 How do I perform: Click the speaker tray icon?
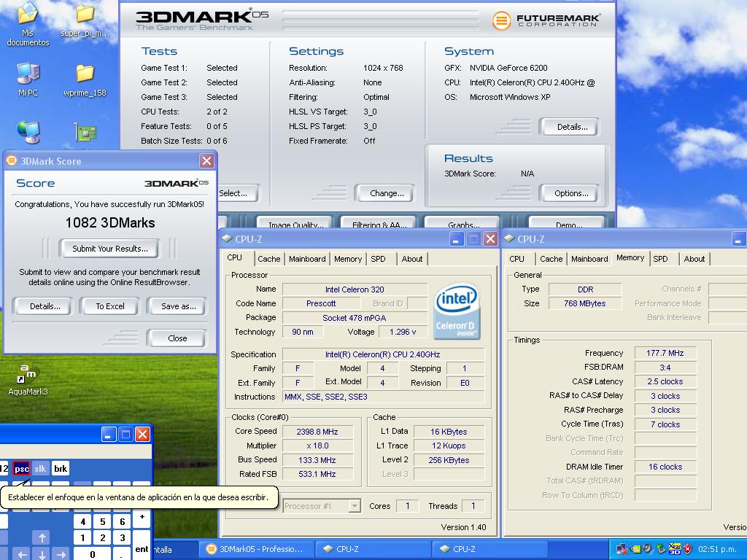pos(649,549)
